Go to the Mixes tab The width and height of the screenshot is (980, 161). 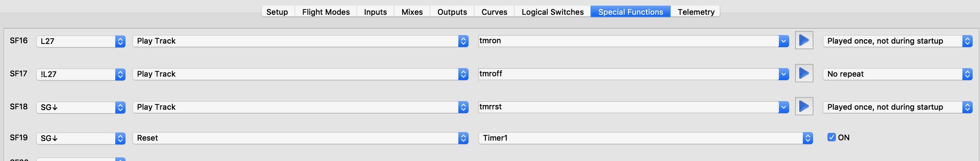click(x=412, y=12)
